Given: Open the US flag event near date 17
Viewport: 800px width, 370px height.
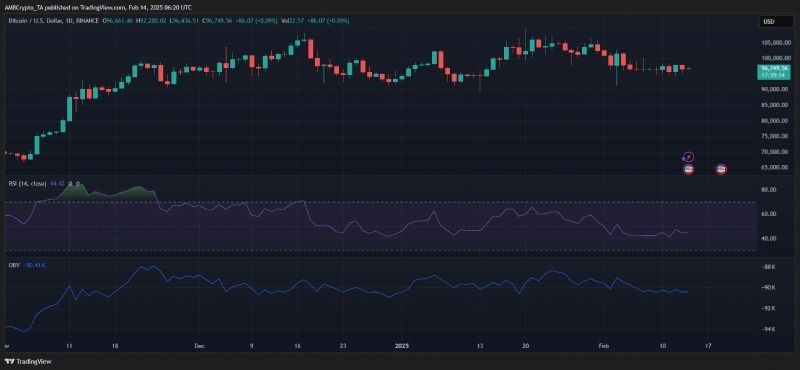Looking at the screenshot, I should click(x=721, y=169).
